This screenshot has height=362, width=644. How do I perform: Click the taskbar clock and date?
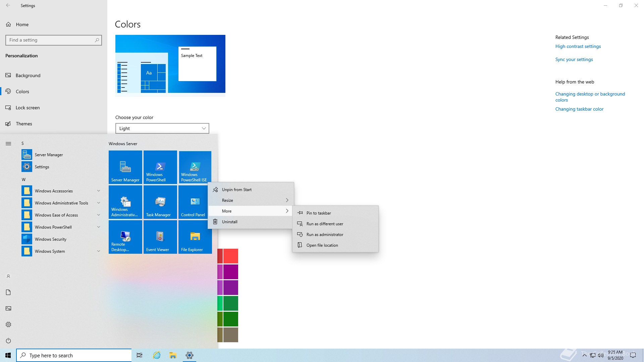(x=615, y=355)
